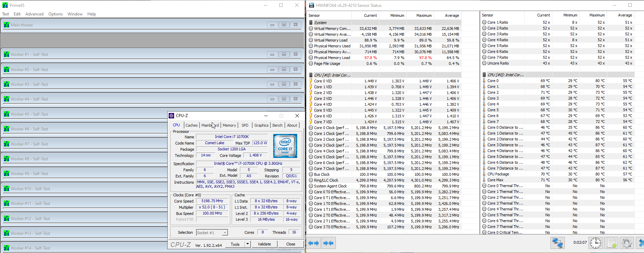The width and height of the screenshot is (644, 253).
Task: Select the Worker #2 - Self-Test title bar
Action: 152,69
